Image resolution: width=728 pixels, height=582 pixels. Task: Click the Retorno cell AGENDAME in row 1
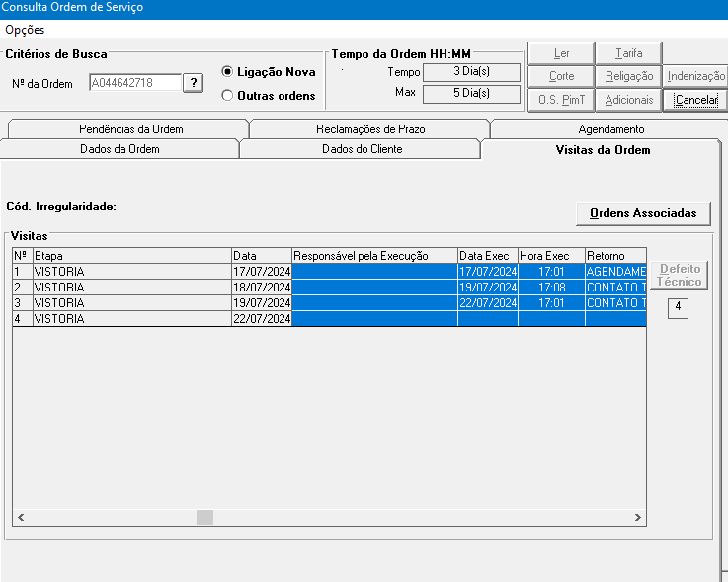[615, 272]
